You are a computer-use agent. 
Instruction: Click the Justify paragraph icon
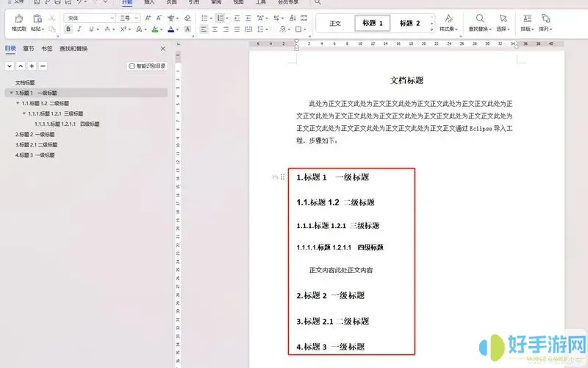pos(237,29)
